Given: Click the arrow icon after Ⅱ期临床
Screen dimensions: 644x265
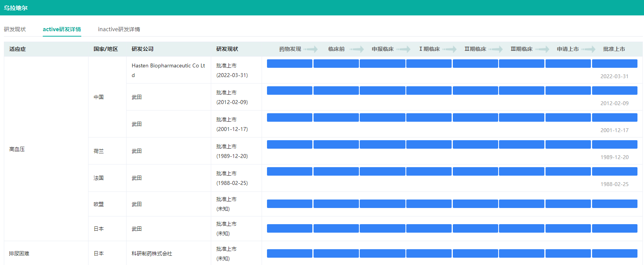Looking at the screenshot, I should (x=496, y=49).
